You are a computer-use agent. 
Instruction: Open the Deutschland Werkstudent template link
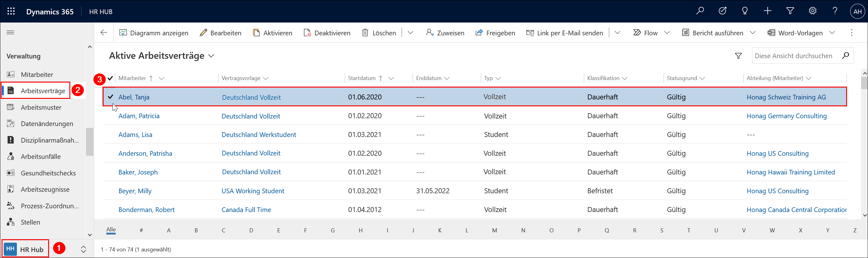(x=259, y=134)
